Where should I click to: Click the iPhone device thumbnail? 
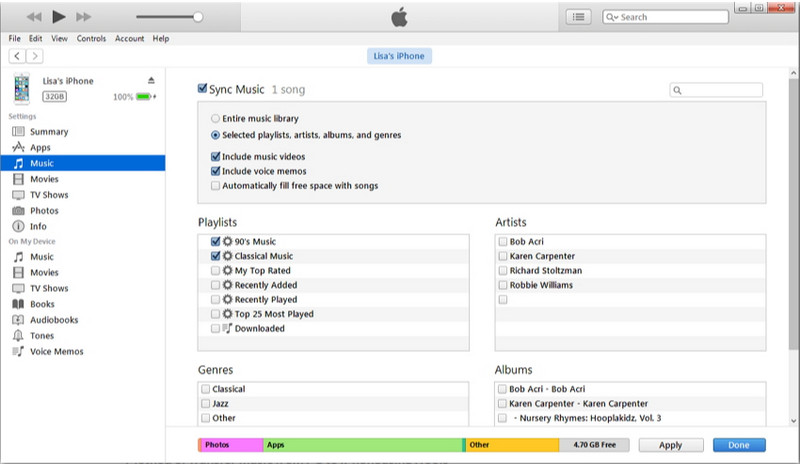click(x=21, y=88)
